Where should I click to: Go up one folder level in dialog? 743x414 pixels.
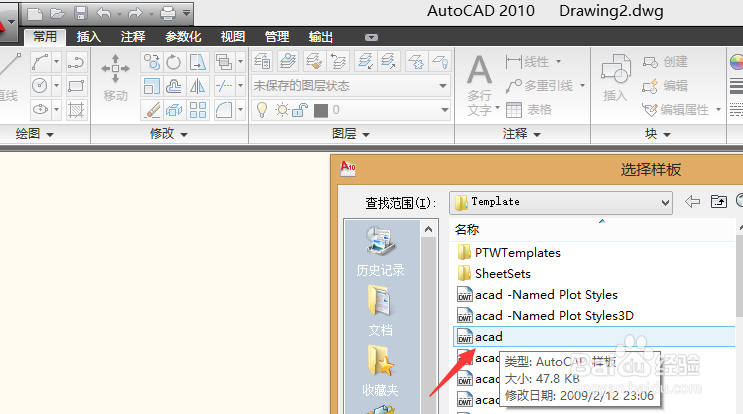coord(719,202)
